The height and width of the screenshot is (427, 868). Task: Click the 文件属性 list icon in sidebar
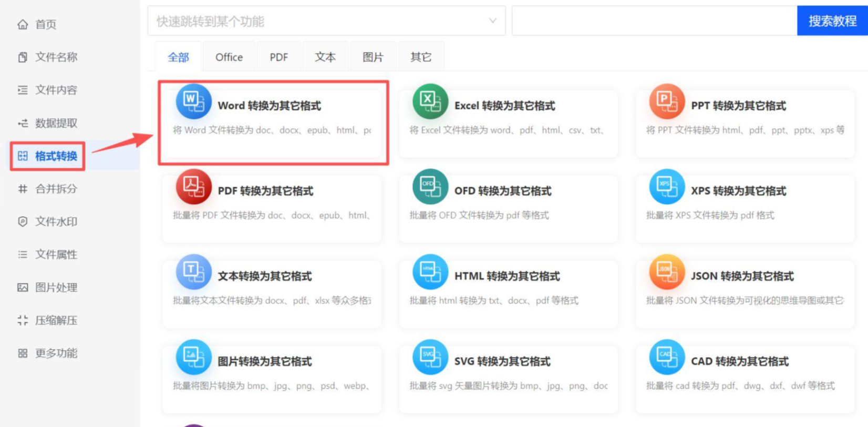[23, 255]
